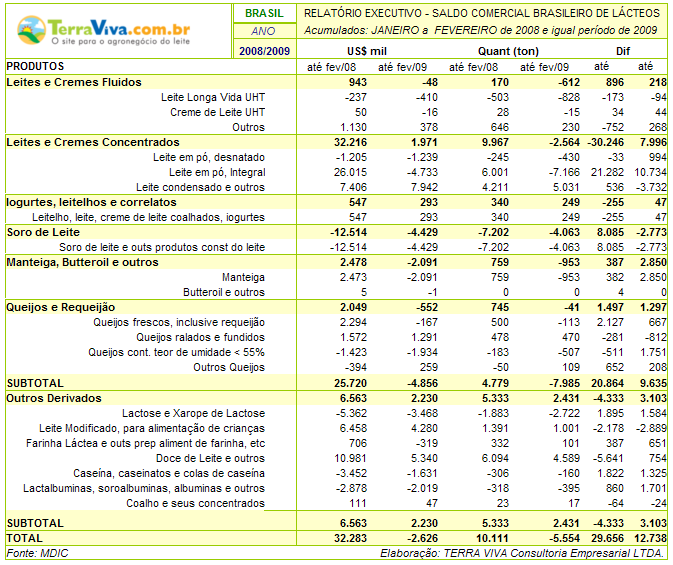Click the TOTAL row label

point(24,538)
